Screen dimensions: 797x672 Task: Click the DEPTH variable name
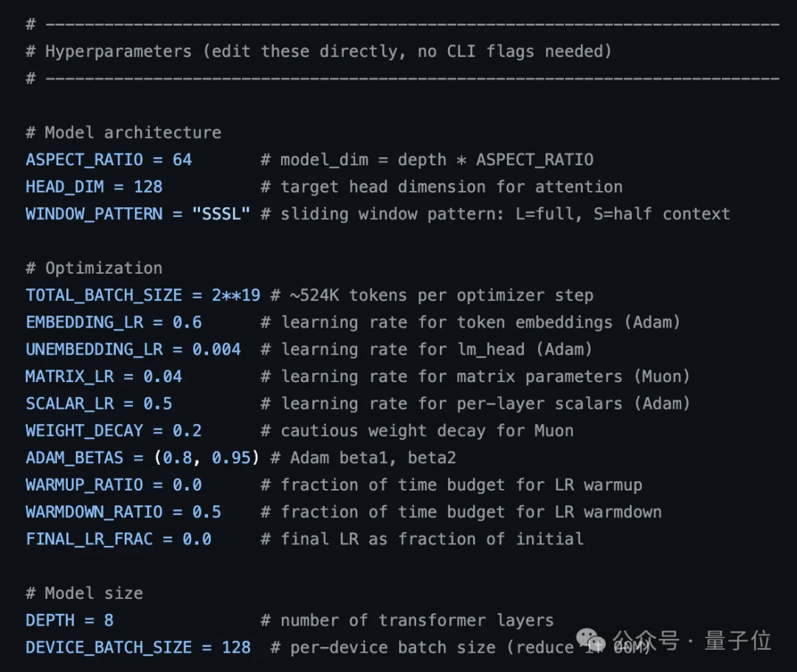pos(50,620)
